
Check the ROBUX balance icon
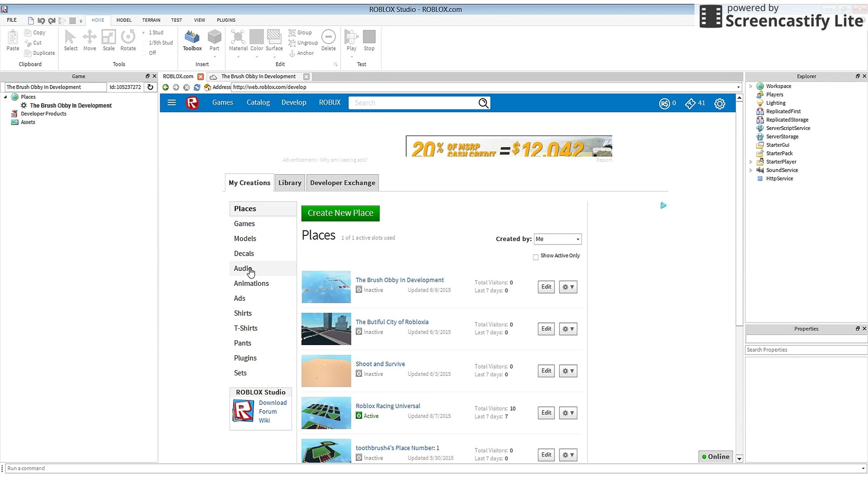tap(664, 104)
